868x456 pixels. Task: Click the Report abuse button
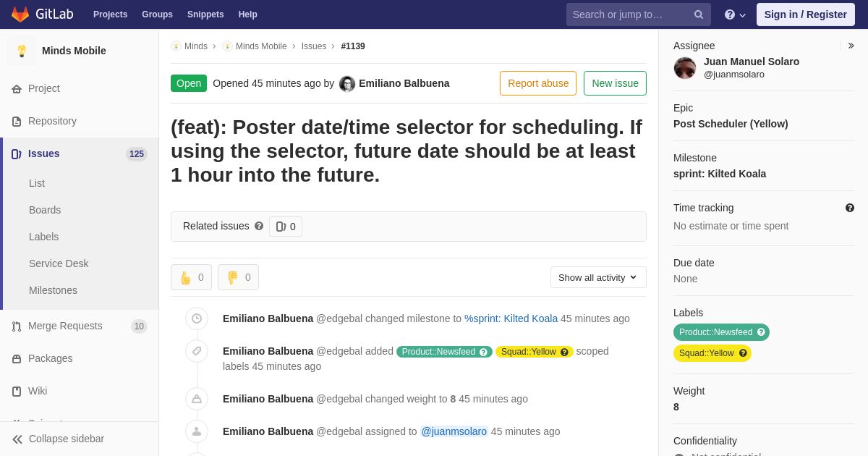[x=538, y=83]
